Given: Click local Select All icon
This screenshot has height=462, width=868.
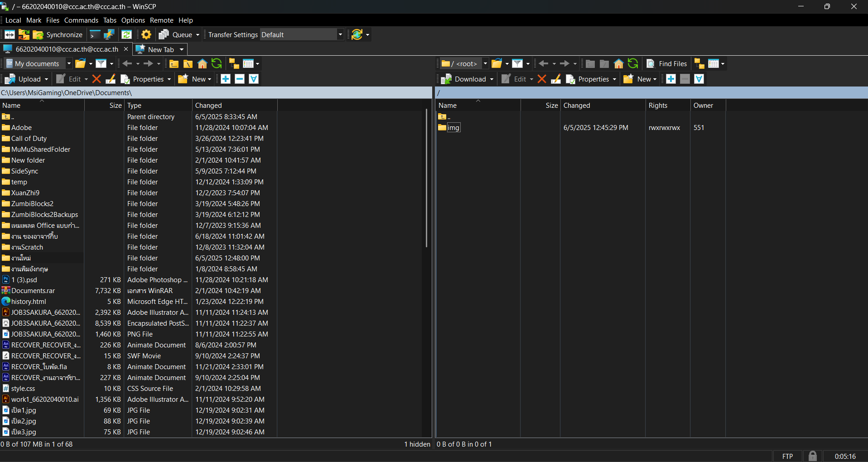Looking at the screenshot, I should [254, 79].
